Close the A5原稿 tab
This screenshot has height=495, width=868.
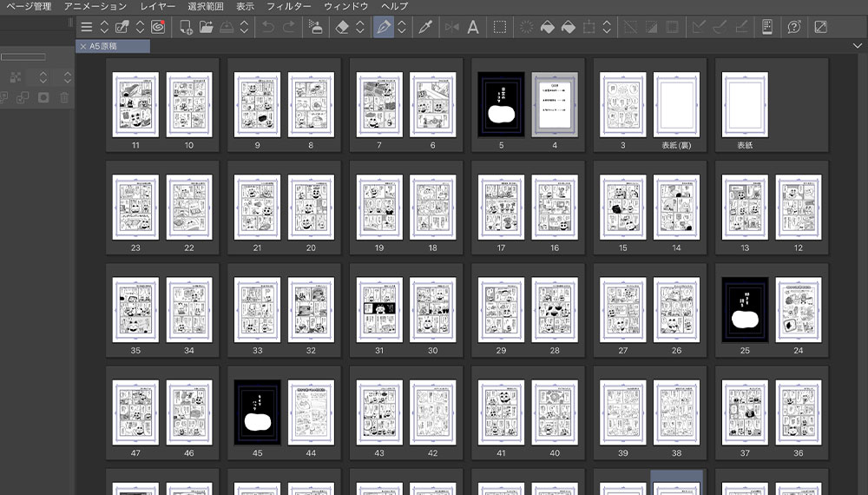[82, 46]
